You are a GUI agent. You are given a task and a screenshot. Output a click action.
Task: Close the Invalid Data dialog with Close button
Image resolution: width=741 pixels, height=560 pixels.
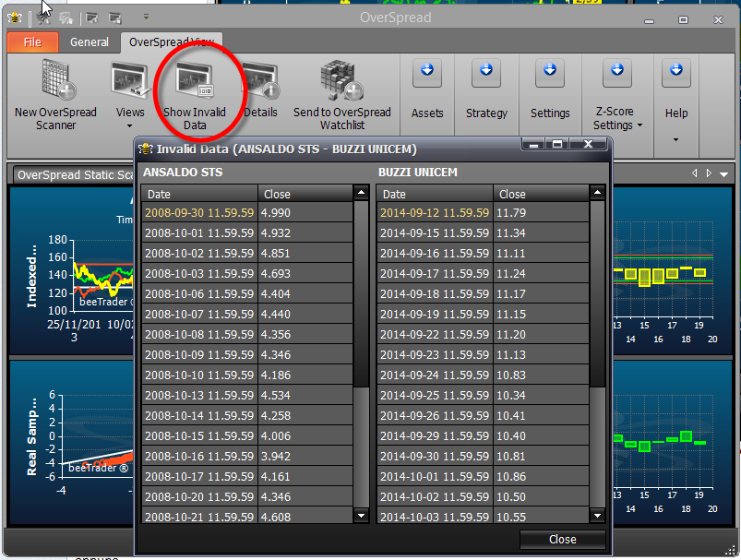point(562,539)
